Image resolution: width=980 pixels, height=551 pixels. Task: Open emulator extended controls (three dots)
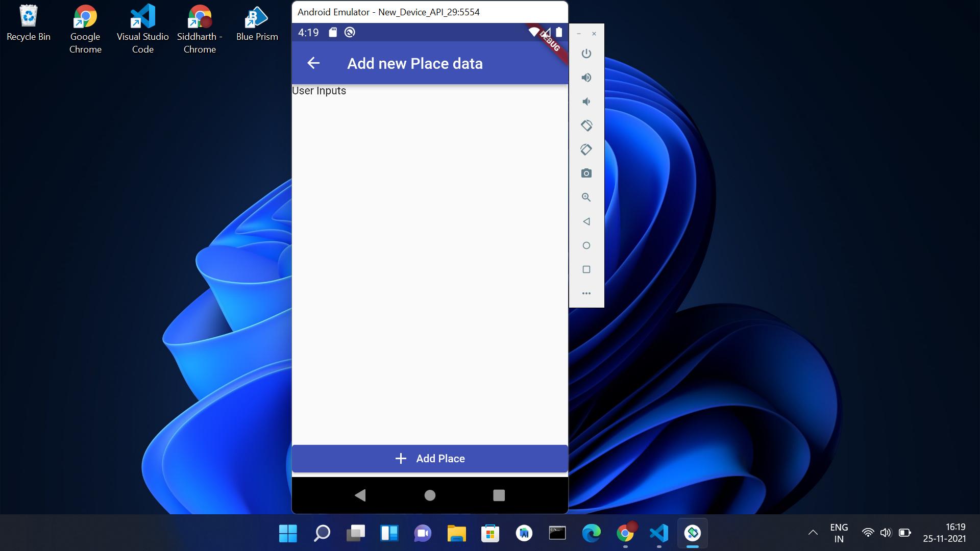click(x=586, y=293)
